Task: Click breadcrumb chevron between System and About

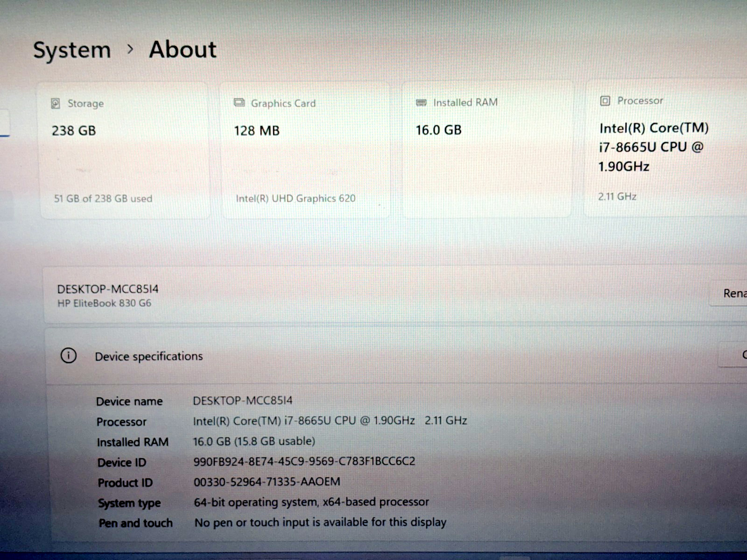Action: (130, 49)
